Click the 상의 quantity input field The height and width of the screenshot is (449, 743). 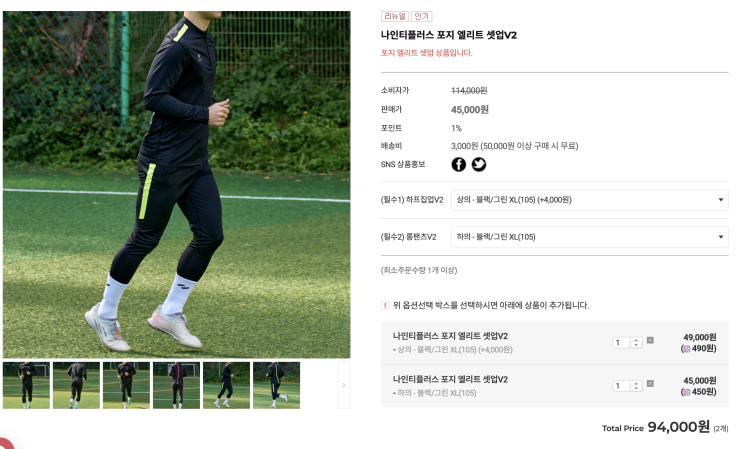coord(623,342)
